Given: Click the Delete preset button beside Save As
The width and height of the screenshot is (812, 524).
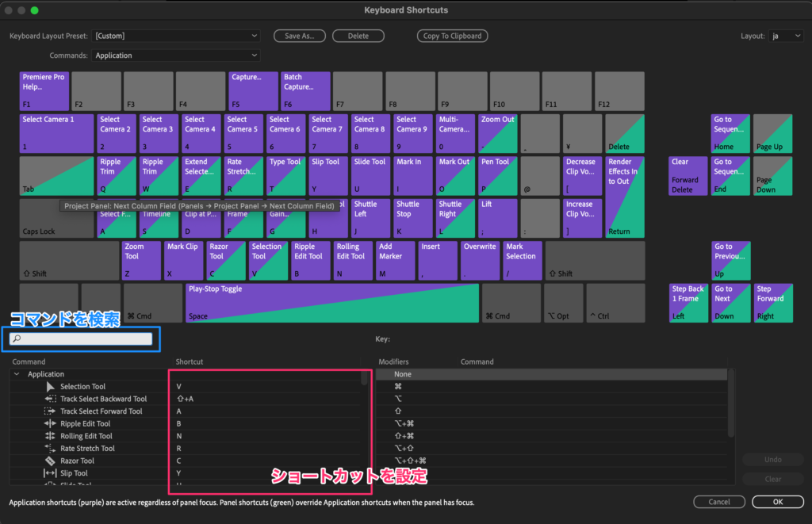Looking at the screenshot, I should pos(358,36).
